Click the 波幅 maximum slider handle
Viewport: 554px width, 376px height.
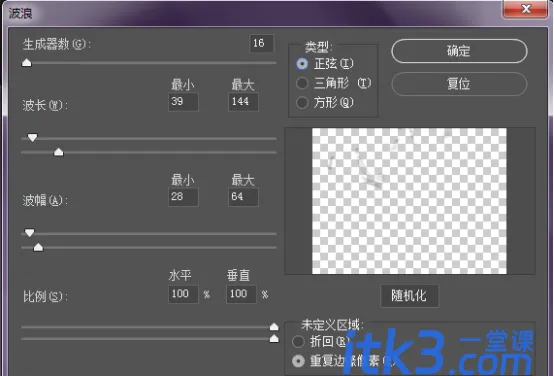pyautogui.click(x=38, y=247)
